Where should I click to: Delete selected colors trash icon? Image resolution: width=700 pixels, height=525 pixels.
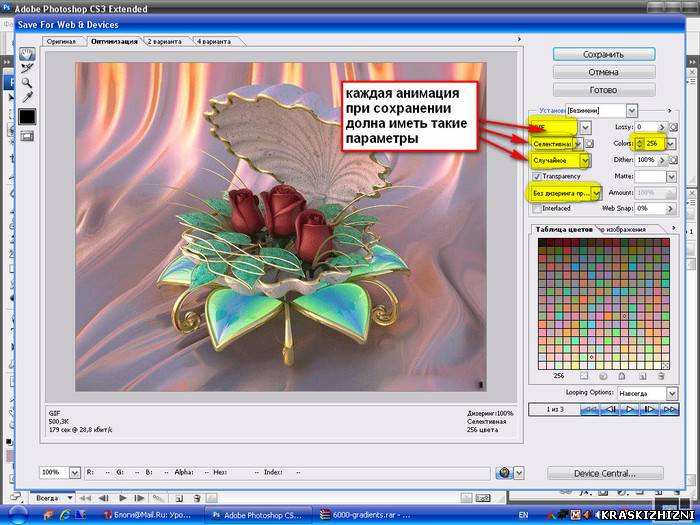coord(661,376)
